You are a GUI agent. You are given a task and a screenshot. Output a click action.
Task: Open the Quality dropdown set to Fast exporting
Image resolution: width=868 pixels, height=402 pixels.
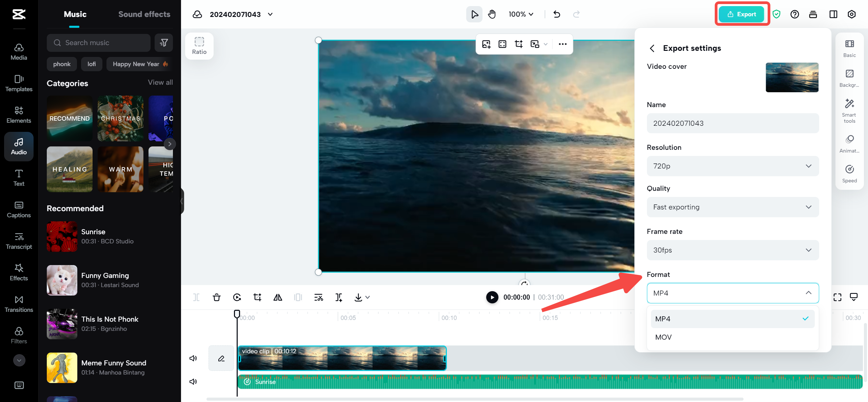click(732, 207)
